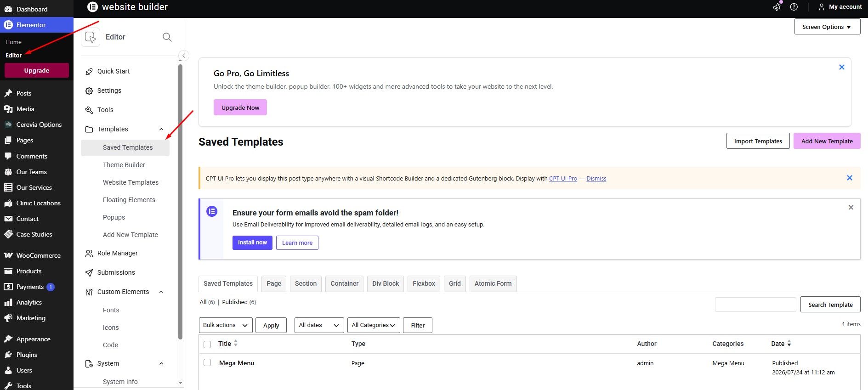
Task: Click the Media icon in admin menu
Action: [8, 109]
